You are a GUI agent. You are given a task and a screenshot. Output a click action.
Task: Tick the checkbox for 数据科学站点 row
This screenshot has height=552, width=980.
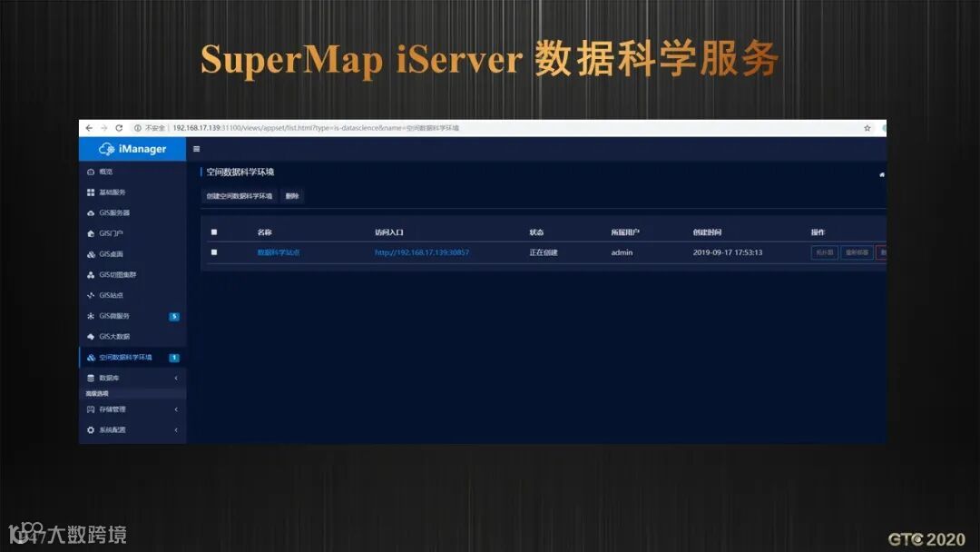[x=214, y=251]
